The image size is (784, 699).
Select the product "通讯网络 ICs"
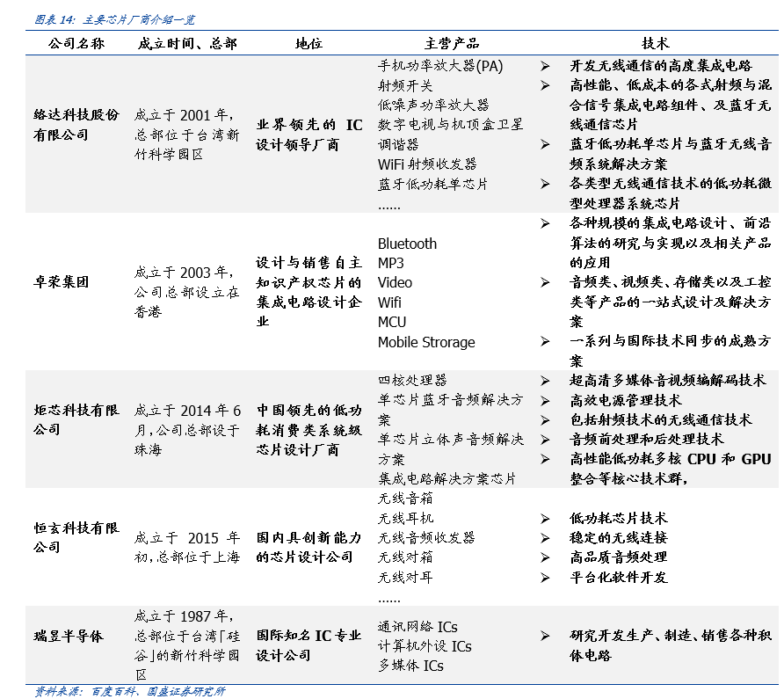click(417, 627)
